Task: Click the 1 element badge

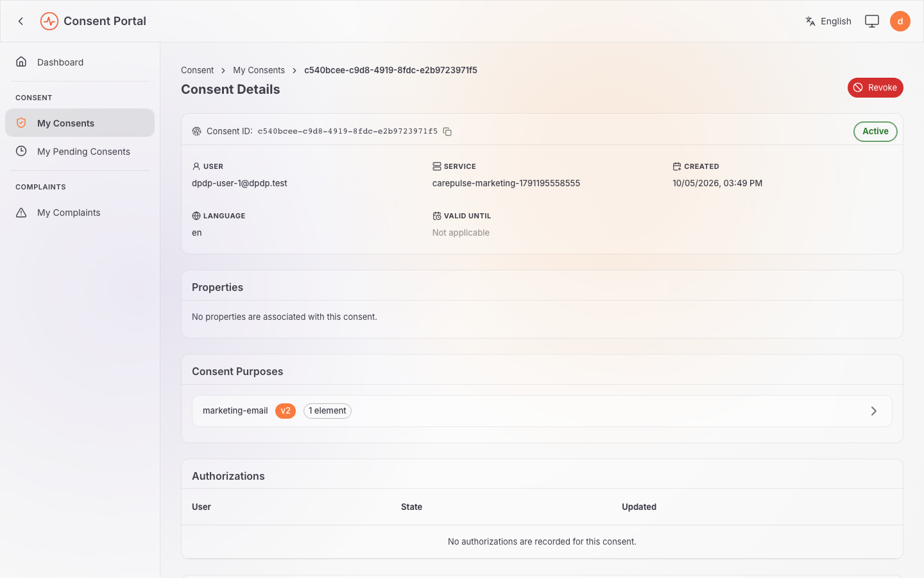Action: [x=327, y=411]
